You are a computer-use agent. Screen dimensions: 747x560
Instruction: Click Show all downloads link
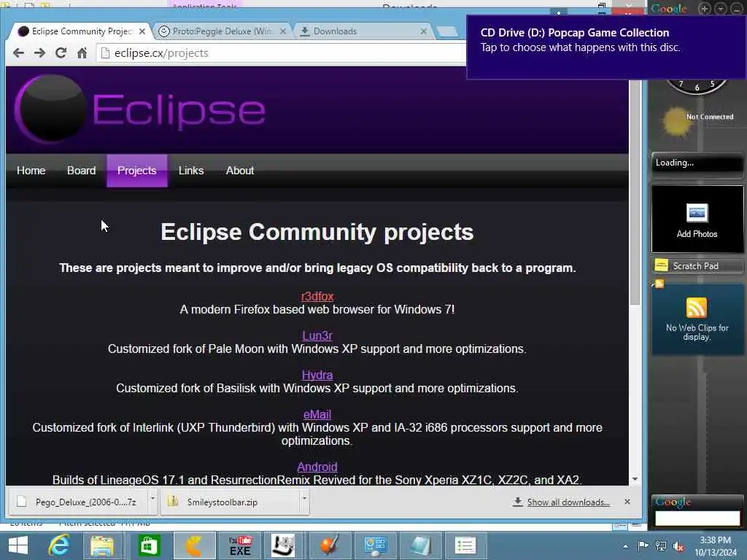coord(568,502)
